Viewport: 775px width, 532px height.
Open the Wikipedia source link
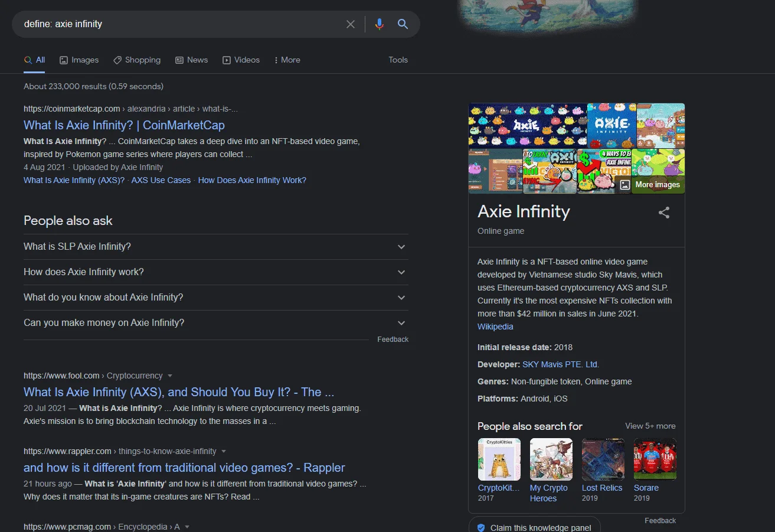[x=495, y=327]
